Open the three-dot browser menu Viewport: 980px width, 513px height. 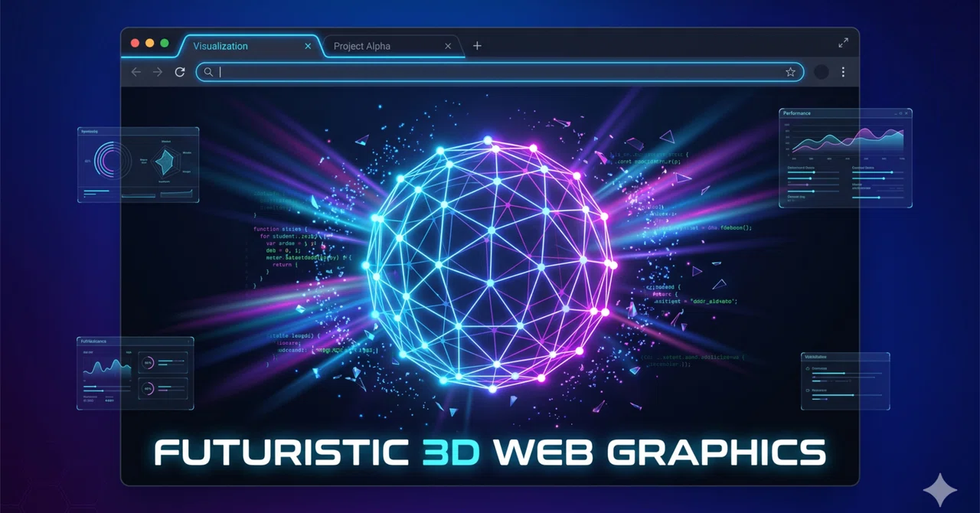(x=844, y=72)
